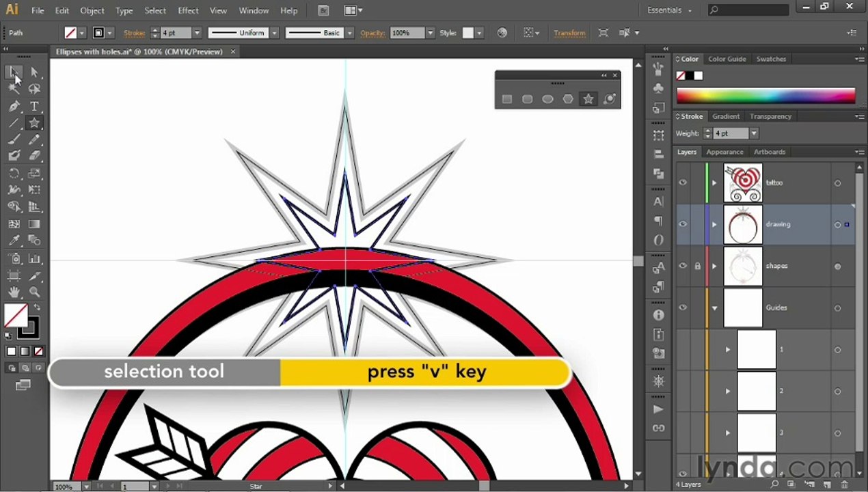Select the Pencil tool

pos(34,139)
